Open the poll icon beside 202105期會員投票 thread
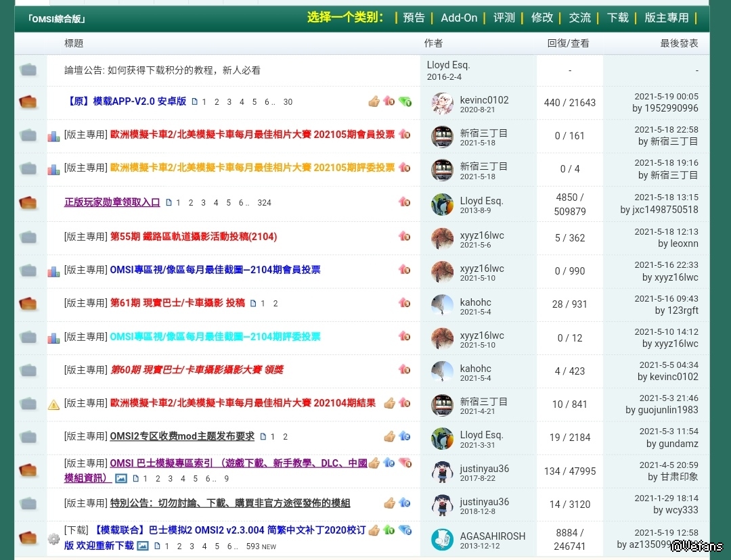 [54, 136]
